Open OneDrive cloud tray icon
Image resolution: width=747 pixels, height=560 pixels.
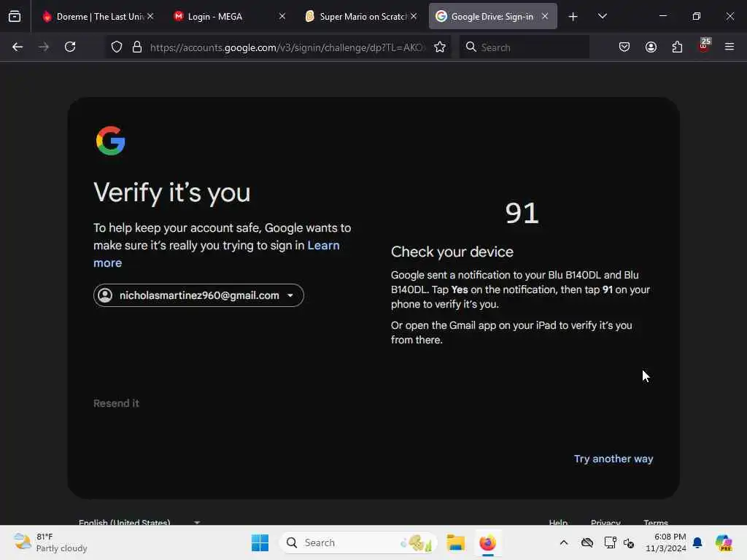tap(587, 542)
